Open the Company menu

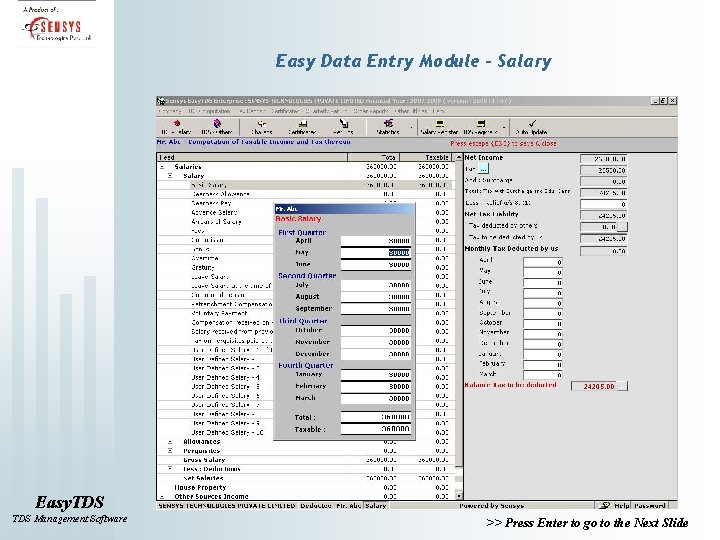(169, 111)
